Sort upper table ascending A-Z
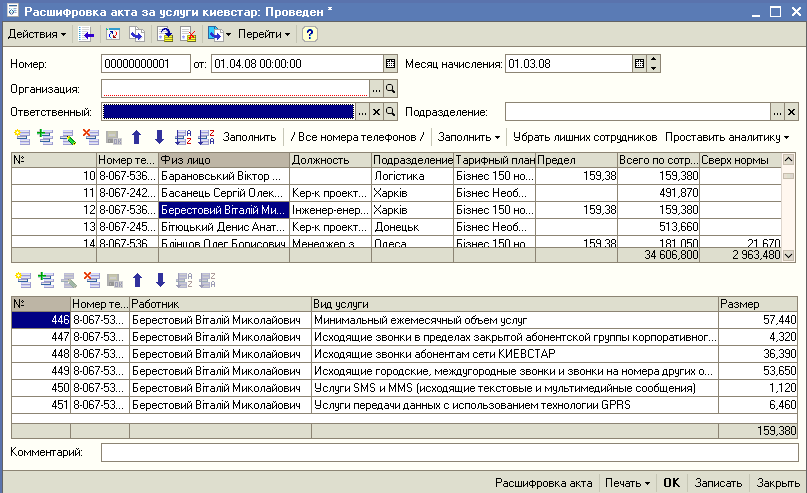The height and width of the screenshot is (493, 807). 183,136
